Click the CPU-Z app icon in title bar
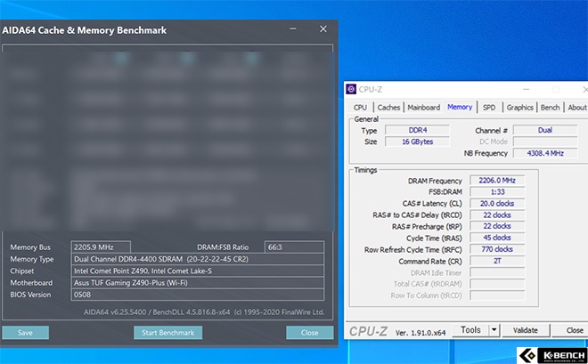Image resolution: width=588 pixels, height=364 pixels. 351,89
